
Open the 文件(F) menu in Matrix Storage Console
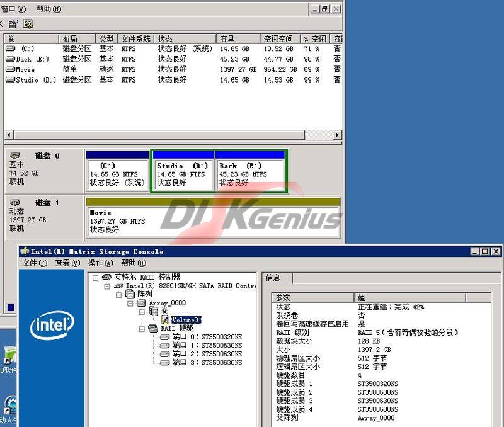click(x=35, y=263)
